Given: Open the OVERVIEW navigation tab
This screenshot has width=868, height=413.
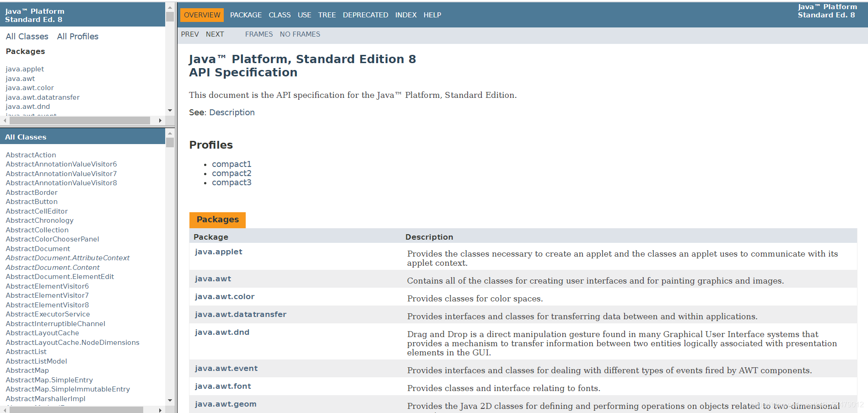Looking at the screenshot, I should (202, 15).
